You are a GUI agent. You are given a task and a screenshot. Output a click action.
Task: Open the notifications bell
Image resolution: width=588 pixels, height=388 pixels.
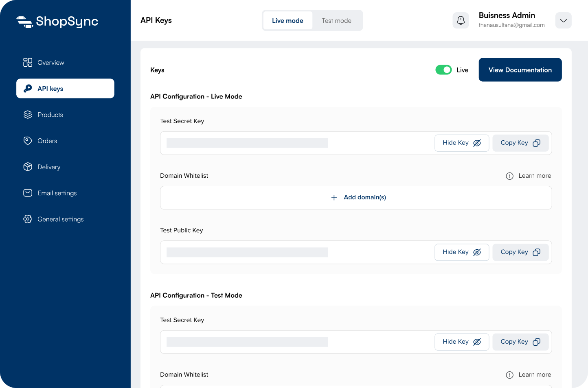(x=461, y=20)
